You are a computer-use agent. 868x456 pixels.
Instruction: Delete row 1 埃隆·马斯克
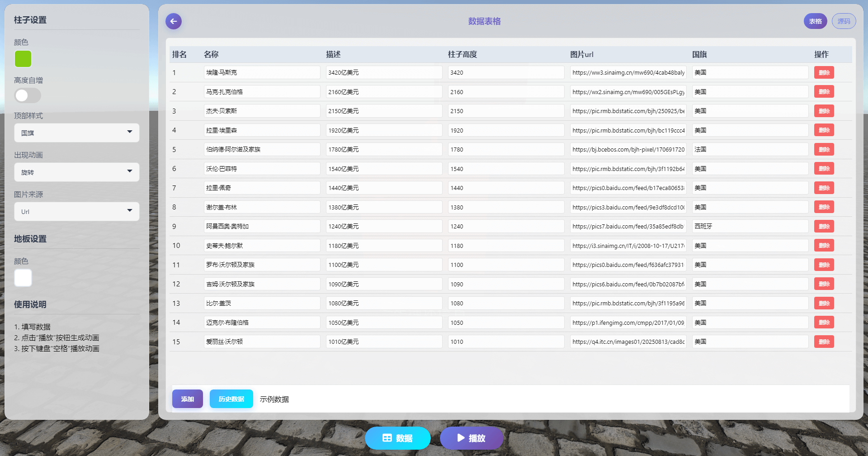(x=824, y=72)
